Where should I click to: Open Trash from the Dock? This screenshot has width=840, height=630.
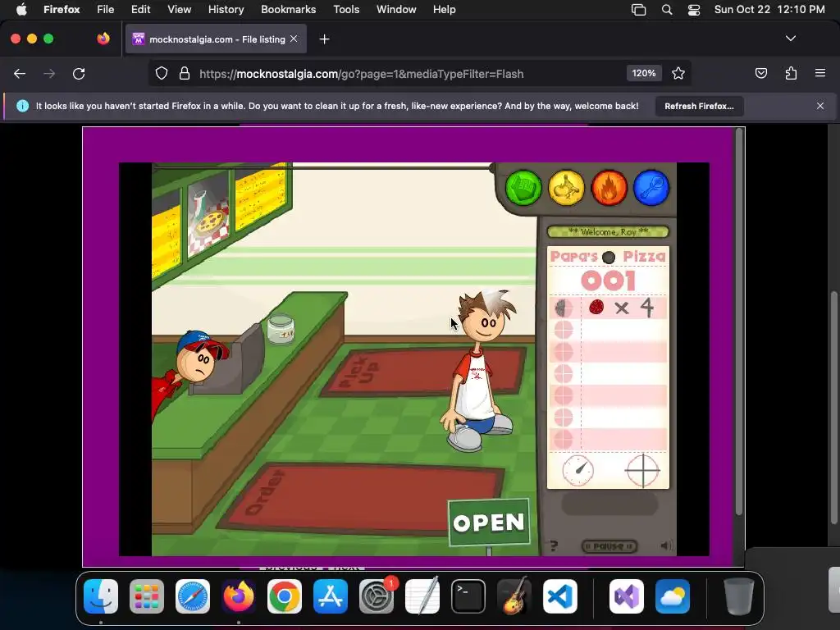click(x=739, y=596)
